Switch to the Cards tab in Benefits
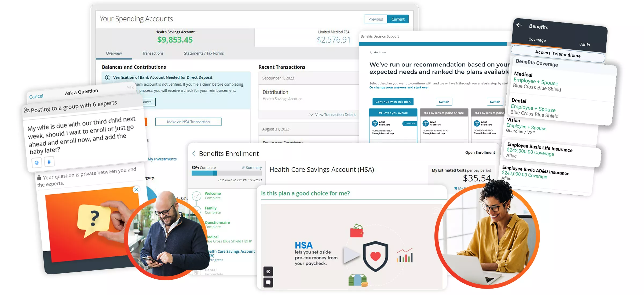The height and width of the screenshot is (295, 644). tap(584, 44)
